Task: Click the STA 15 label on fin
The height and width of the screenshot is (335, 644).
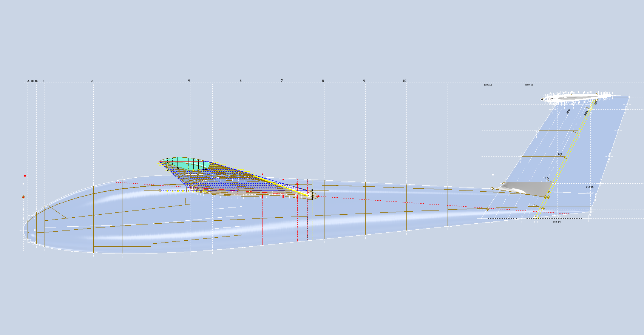Action: click(x=589, y=187)
